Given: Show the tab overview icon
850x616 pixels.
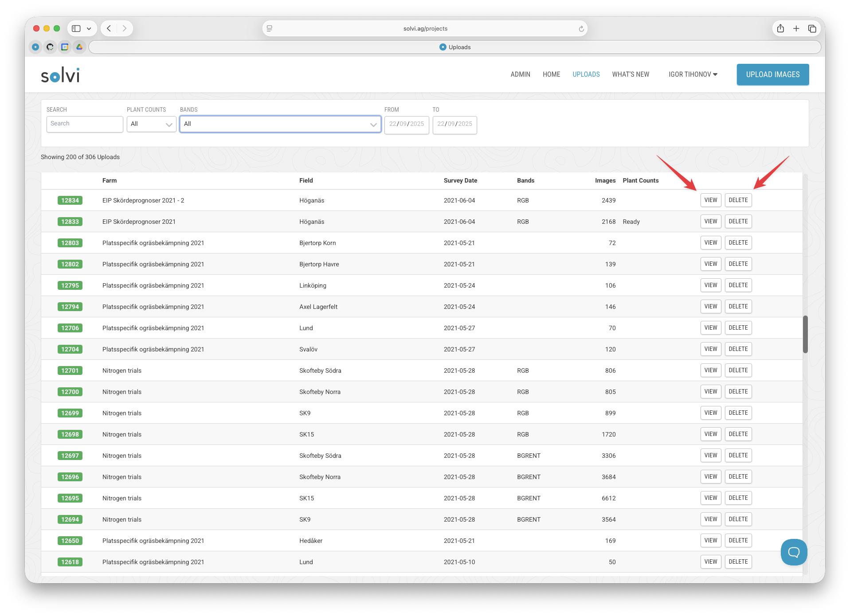Looking at the screenshot, I should [x=812, y=28].
